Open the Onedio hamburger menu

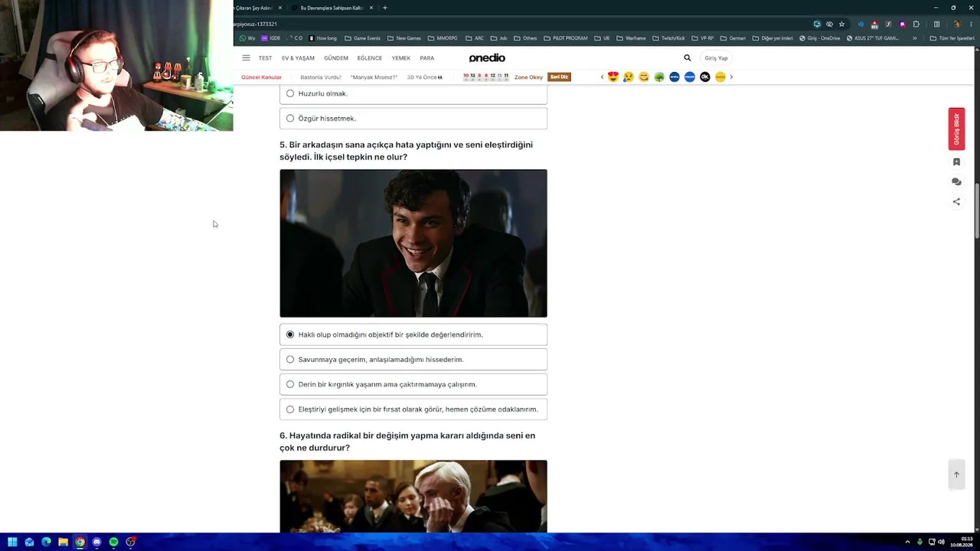tap(246, 58)
